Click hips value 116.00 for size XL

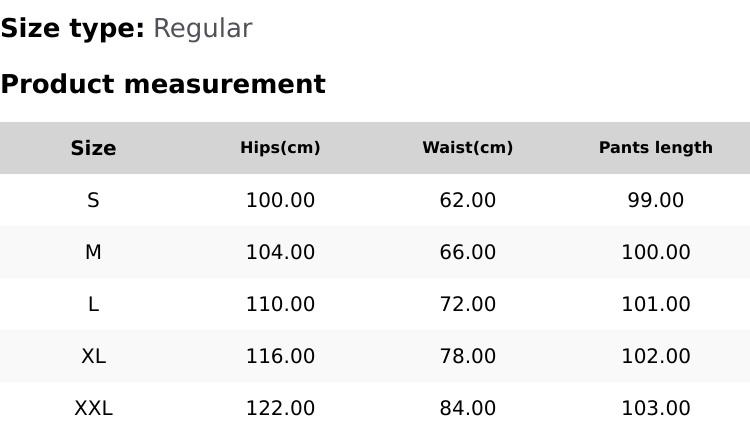[x=280, y=357]
